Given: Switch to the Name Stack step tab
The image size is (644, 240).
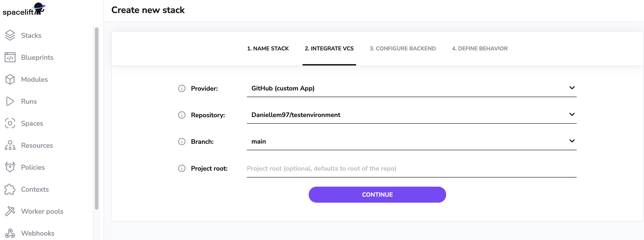Looking at the screenshot, I should [x=268, y=49].
